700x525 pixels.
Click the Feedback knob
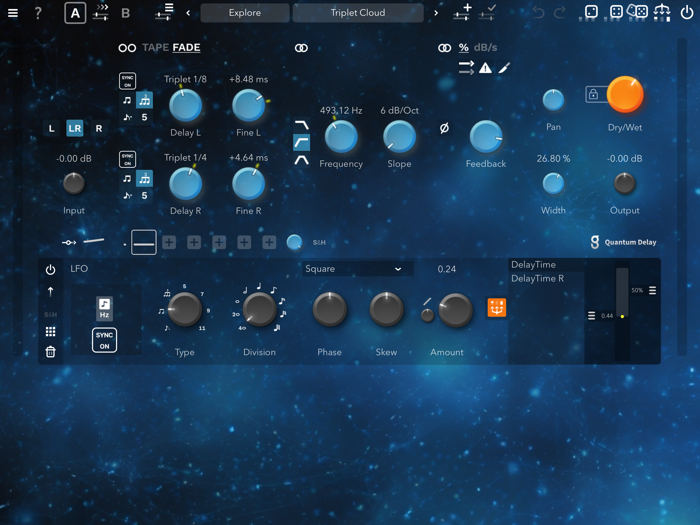486,137
